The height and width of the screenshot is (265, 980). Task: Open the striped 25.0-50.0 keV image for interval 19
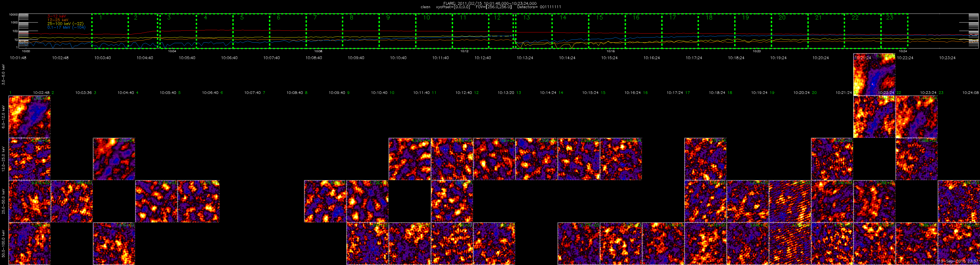pos(789,201)
